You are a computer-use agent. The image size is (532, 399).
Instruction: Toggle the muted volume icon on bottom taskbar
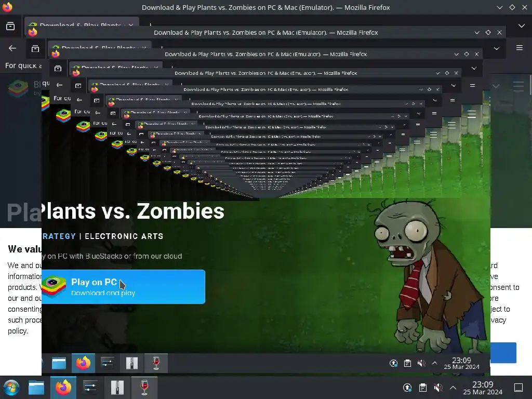tap(438, 388)
